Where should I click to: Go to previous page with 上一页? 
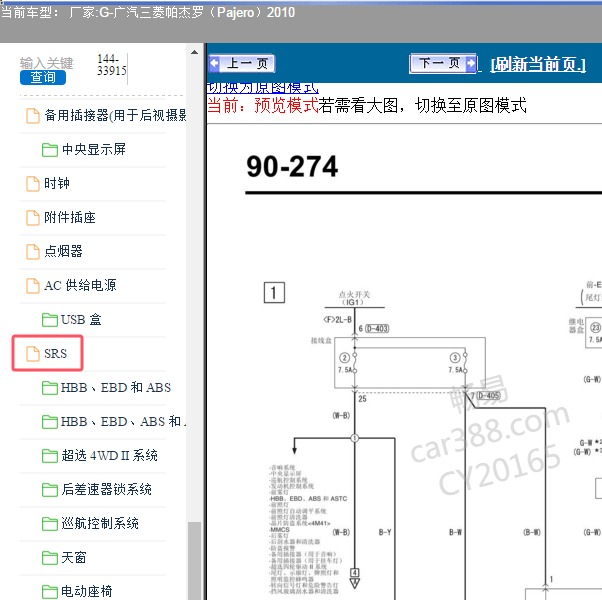242,63
